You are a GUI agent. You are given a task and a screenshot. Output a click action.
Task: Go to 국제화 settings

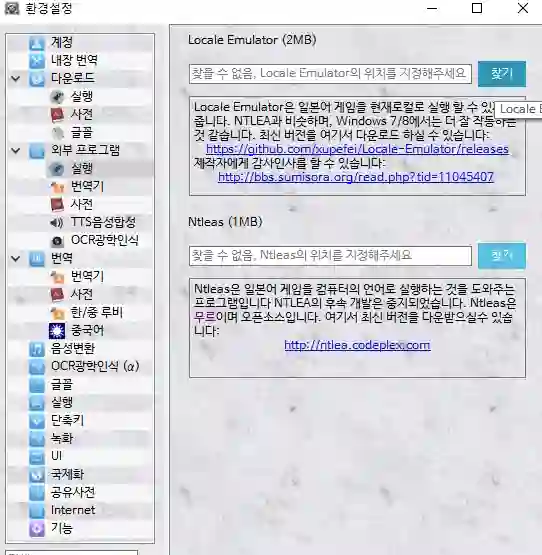67,475
